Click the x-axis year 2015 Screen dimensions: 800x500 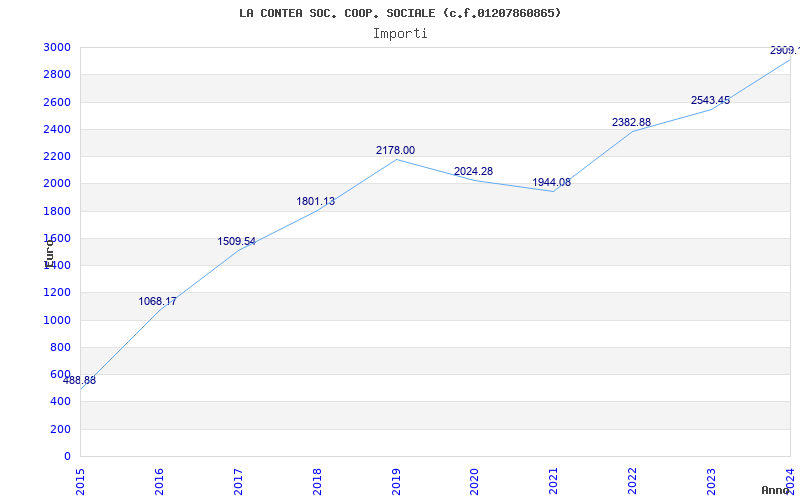coord(80,482)
